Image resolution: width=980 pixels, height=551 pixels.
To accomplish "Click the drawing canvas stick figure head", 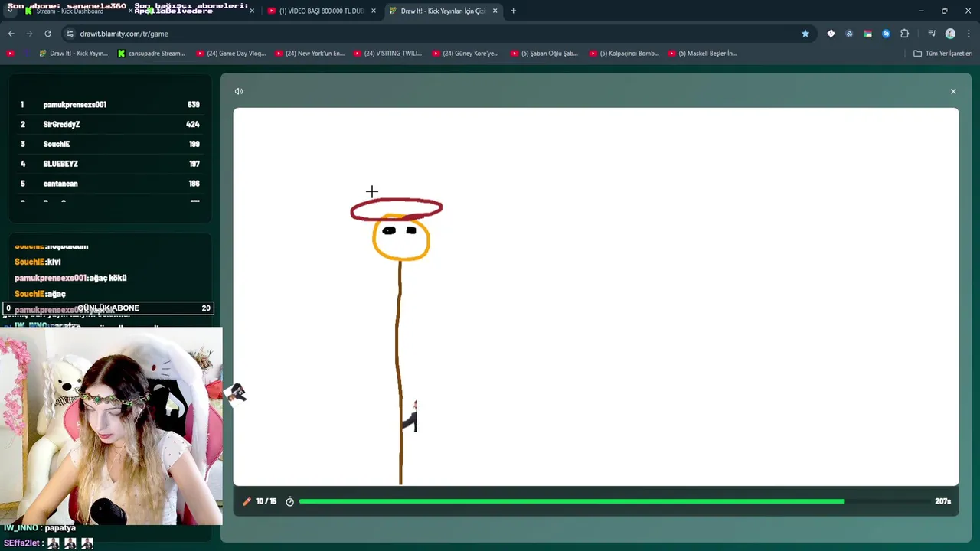I will (x=400, y=238).
